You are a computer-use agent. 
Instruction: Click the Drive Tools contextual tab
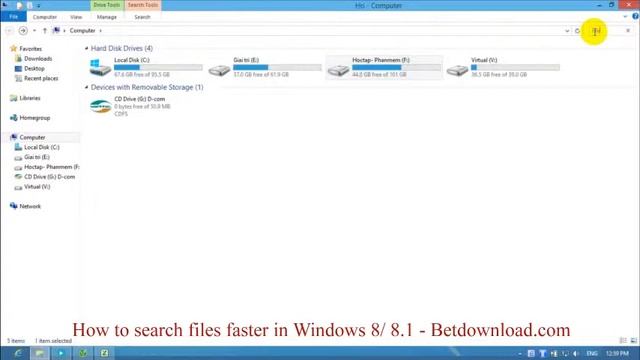tap(107, 5)
